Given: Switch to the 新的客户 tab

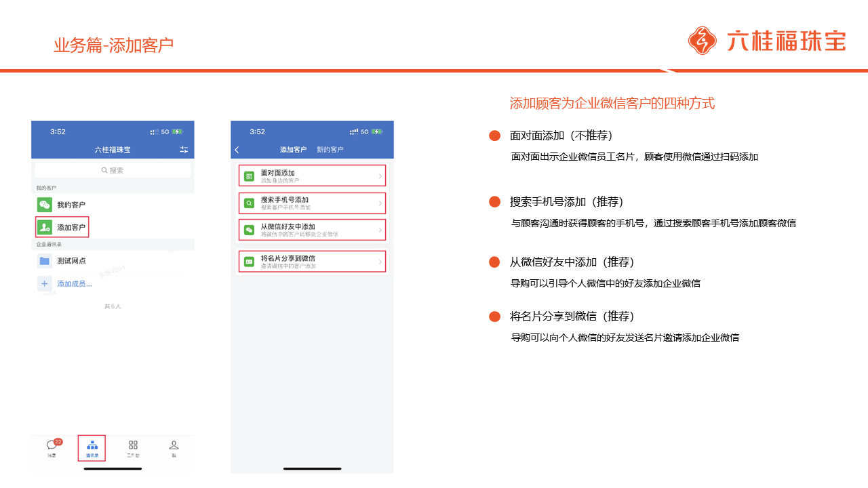Looking at the screenshot, I should [330, 150].
